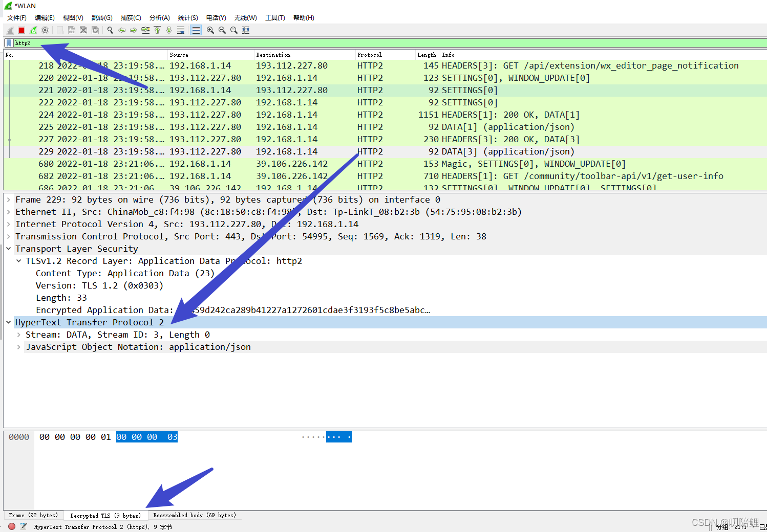Click the save capture file icon
The height and width of the screenshot is (532, 767).
coord(72,30)
